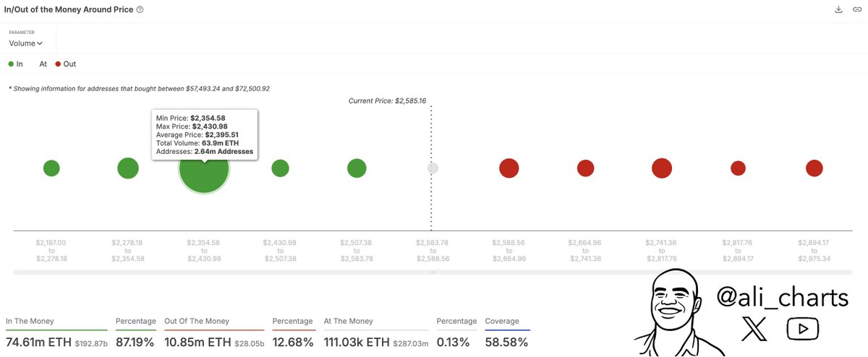Click the download chart icon

(838, 9)
